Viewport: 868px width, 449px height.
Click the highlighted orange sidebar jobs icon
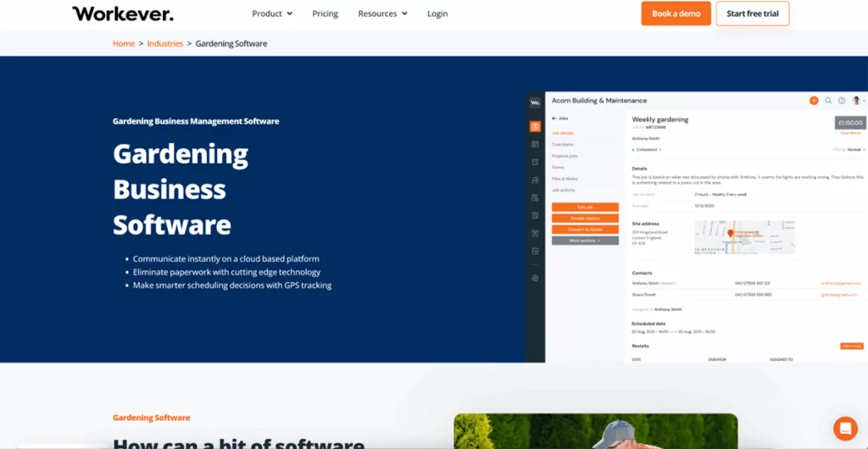coord(535,126)
